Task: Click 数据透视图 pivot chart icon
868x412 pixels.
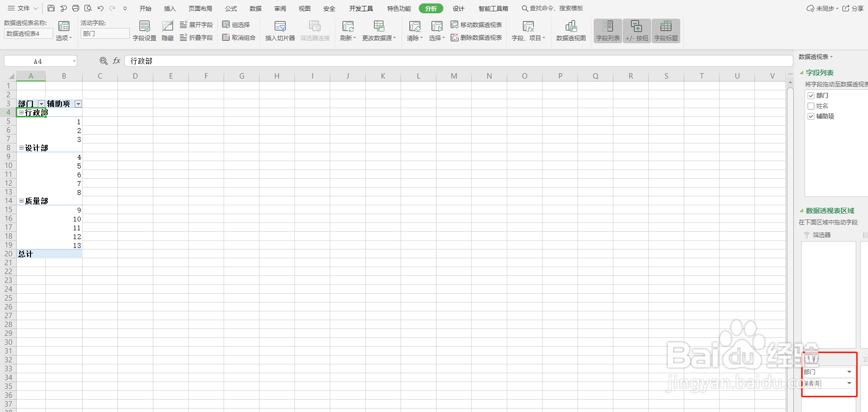Action: [x=571, y=30]
